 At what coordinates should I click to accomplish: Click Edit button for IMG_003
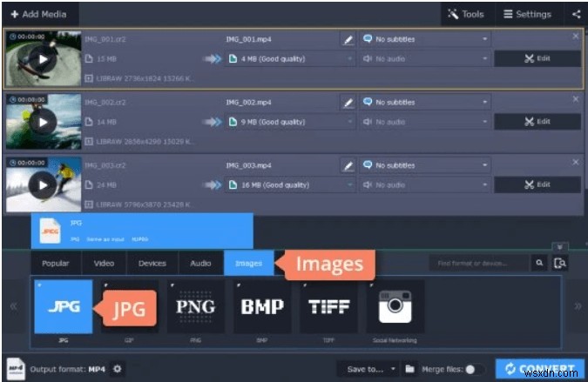[537, 184]
